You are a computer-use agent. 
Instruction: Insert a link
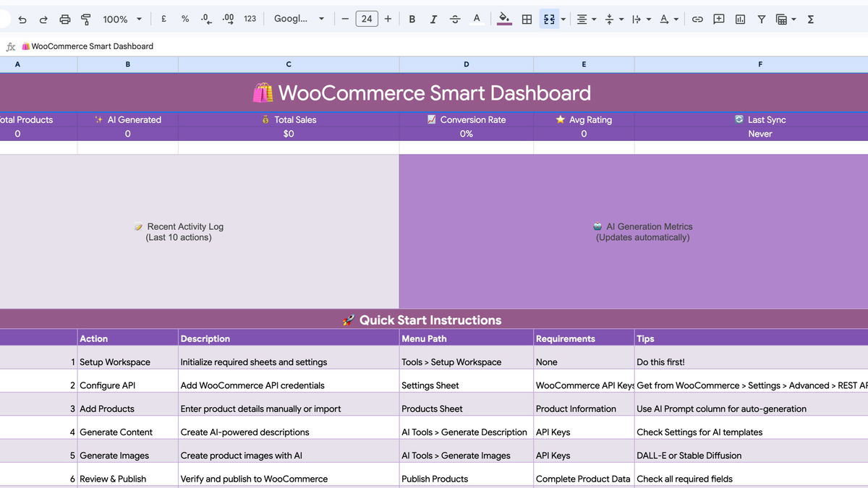[697, 19]
